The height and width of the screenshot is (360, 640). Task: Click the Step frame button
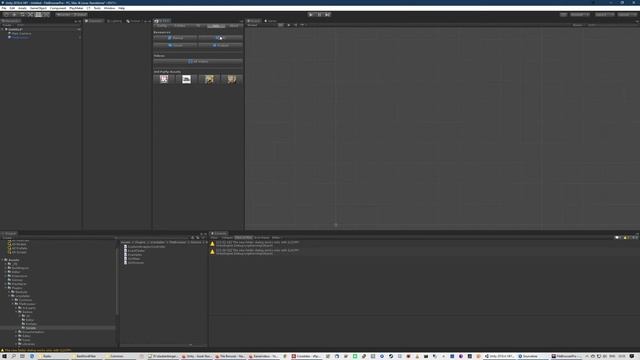click(x=327, y=15)
